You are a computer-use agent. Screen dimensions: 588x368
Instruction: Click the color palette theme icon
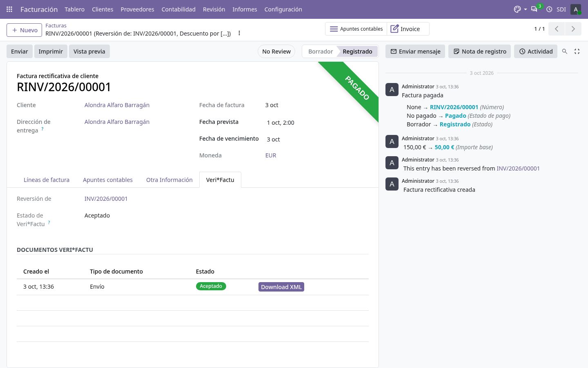(517, 9)
